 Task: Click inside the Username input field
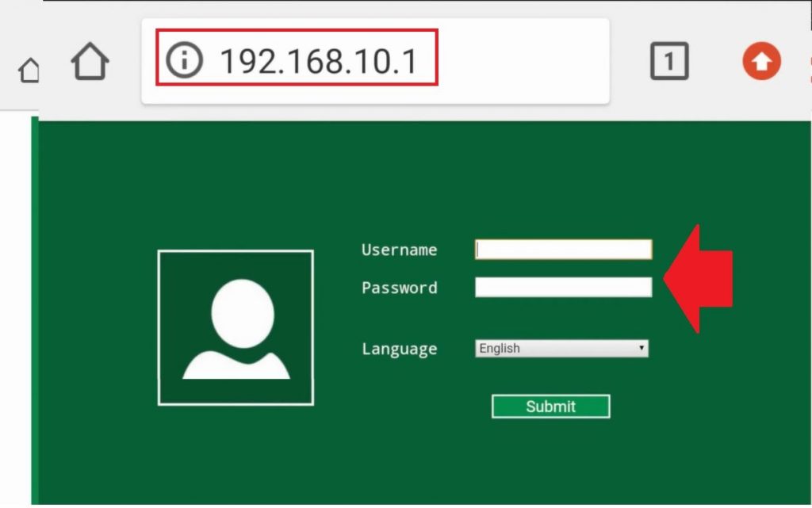click(562, 249)
